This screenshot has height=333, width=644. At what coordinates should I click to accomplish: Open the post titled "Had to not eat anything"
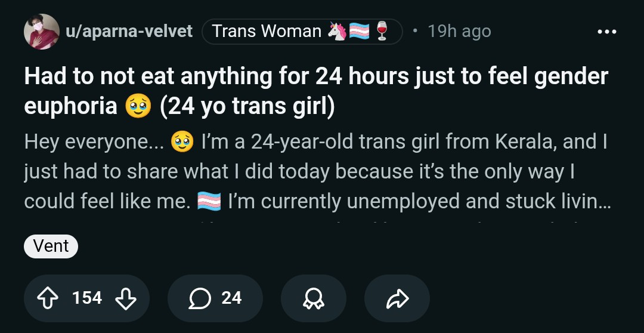coord(316,90)
